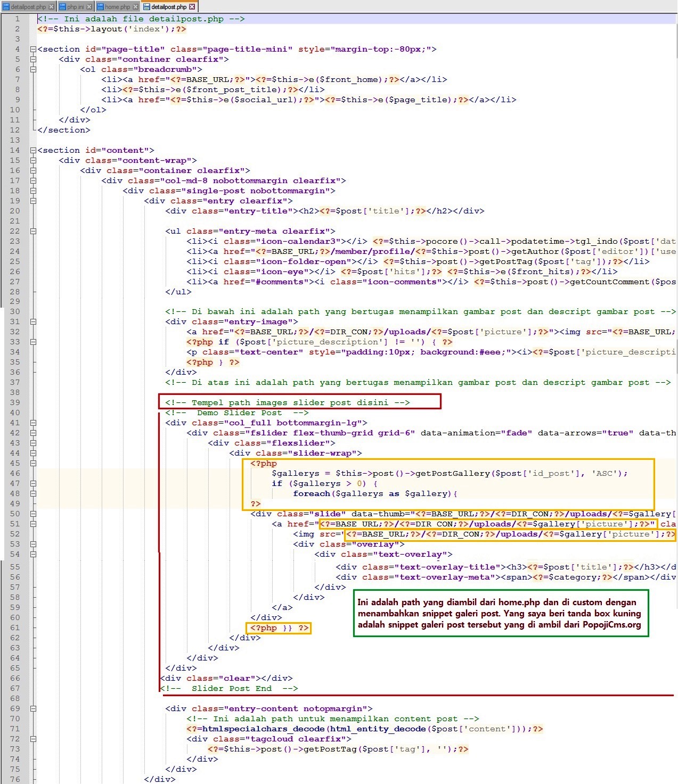
Task: Select the active detailpost.php tab
Action: [169, 7]
